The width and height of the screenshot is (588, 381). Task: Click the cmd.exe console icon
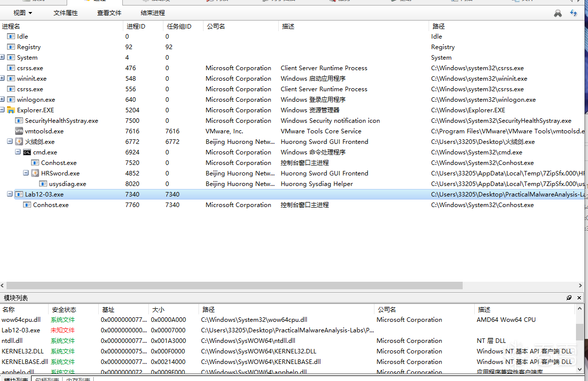tap(27, 152)
